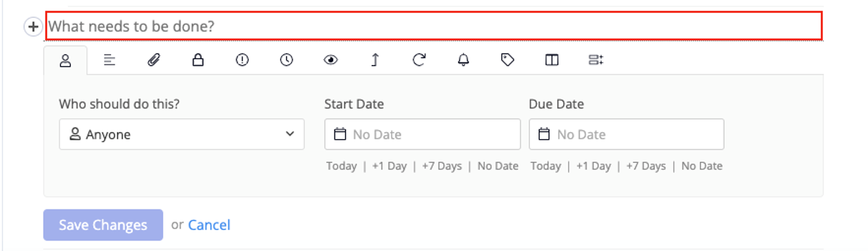Open the assignee person tab
The image size is (868, 251).
coord(65,60)
